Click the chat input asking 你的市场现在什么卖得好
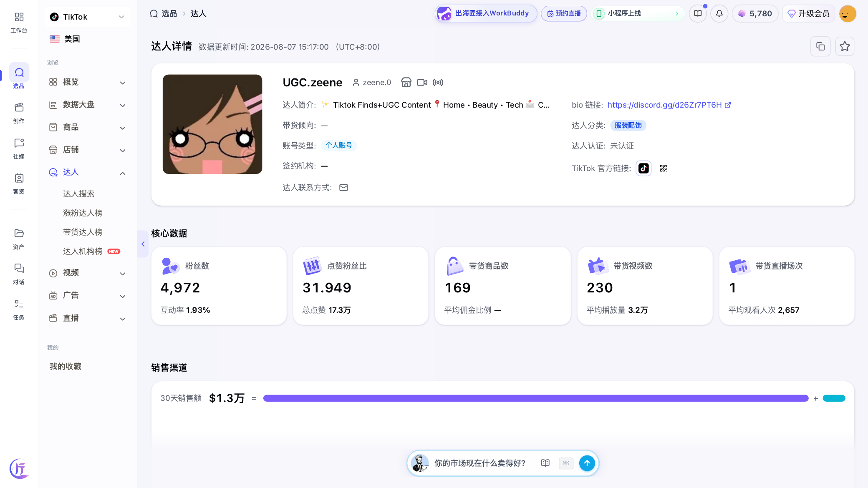 point(480,463)
